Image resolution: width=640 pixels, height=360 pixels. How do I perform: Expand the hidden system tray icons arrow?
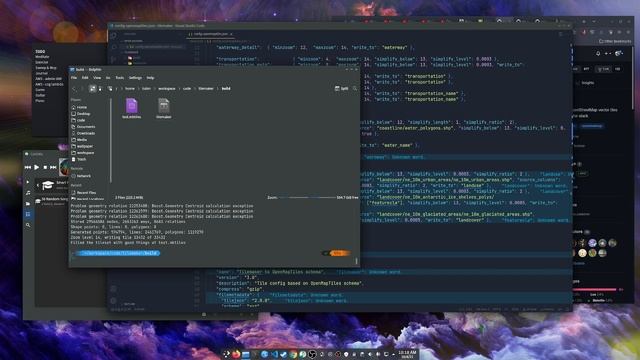[393, 354]
